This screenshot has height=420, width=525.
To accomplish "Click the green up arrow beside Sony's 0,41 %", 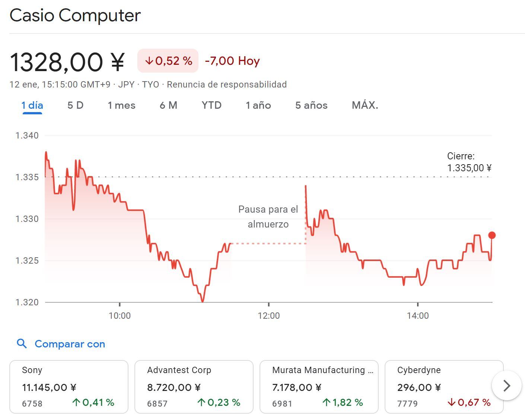I will point(76,402).
